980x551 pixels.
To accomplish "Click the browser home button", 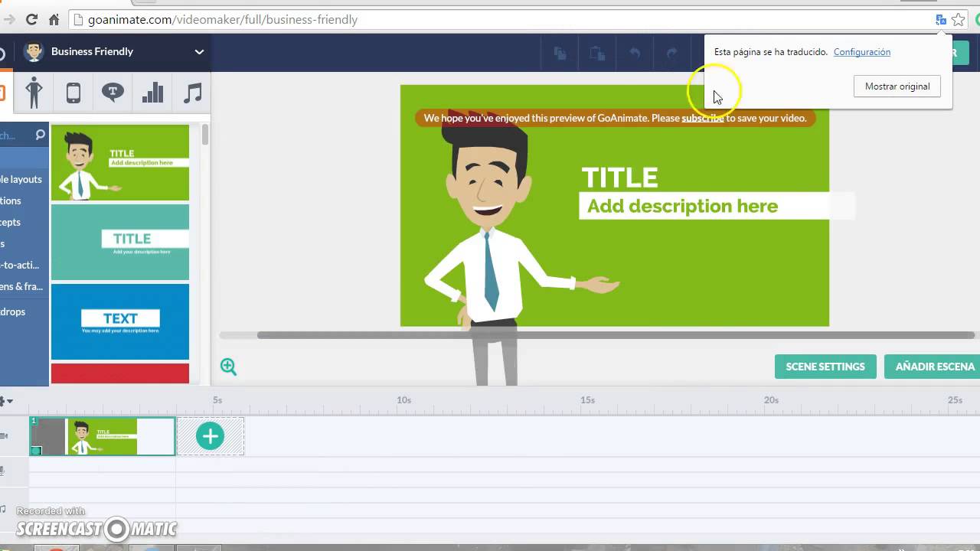I will click(54, 20).
